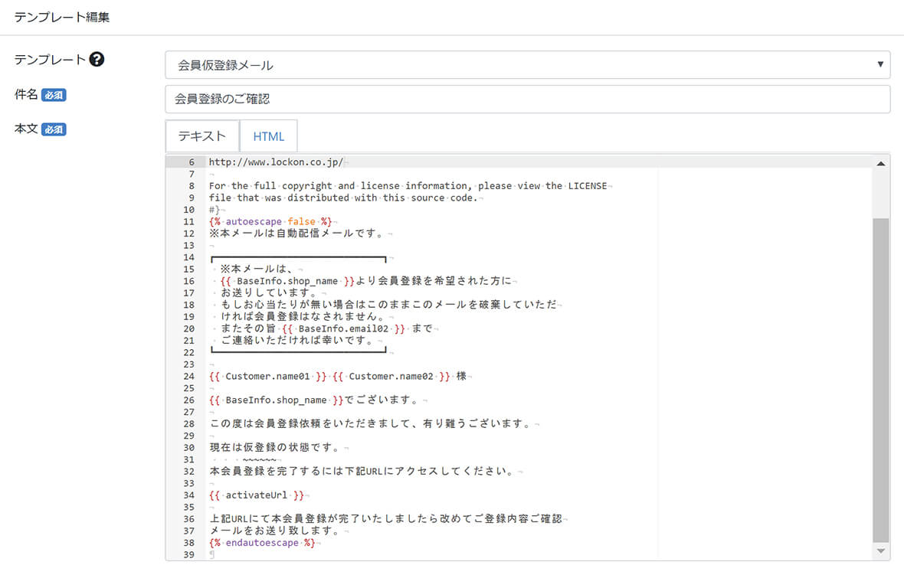Click the endautoescape tag on line 38
The height and width of the screenshot is (588, 904).
pyautogui.click(x=262, y=543)
